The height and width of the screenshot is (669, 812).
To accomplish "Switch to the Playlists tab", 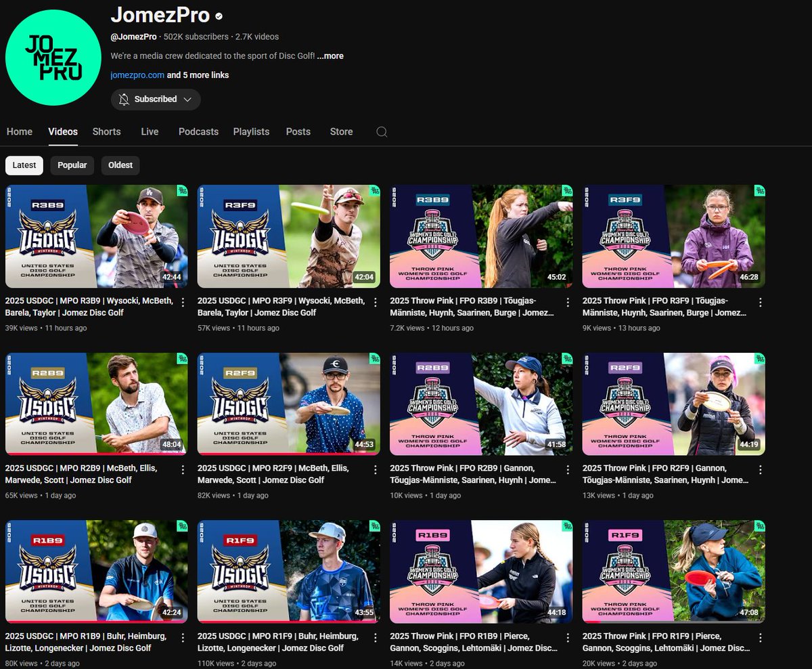I will tap(251, 132).
